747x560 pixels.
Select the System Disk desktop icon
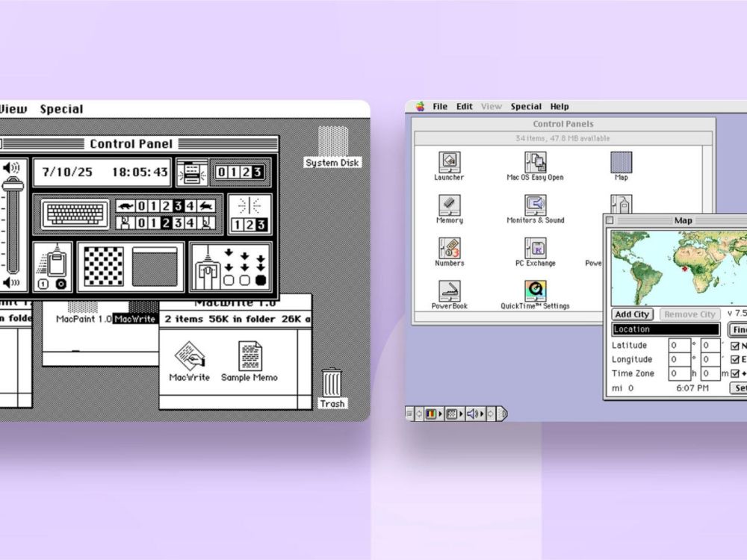(333, 141)
